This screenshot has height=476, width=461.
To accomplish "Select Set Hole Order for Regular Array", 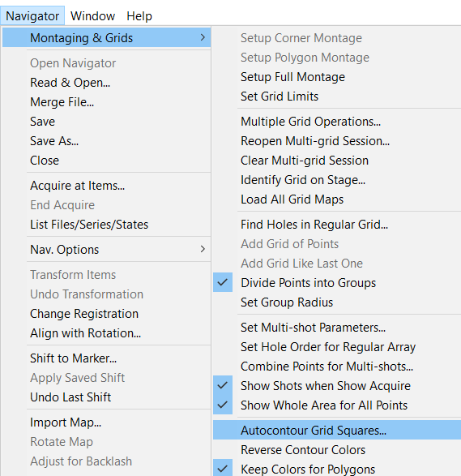I will click(337, 347).
